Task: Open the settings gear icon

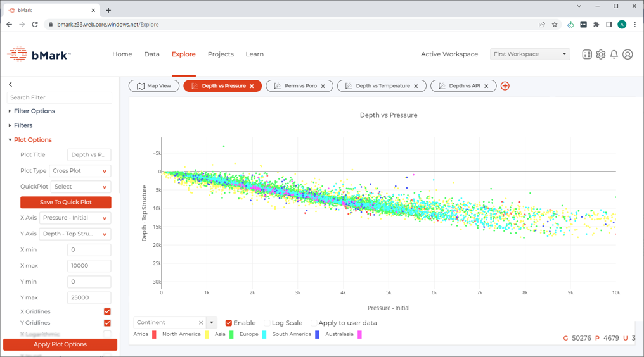Action: 600,54
